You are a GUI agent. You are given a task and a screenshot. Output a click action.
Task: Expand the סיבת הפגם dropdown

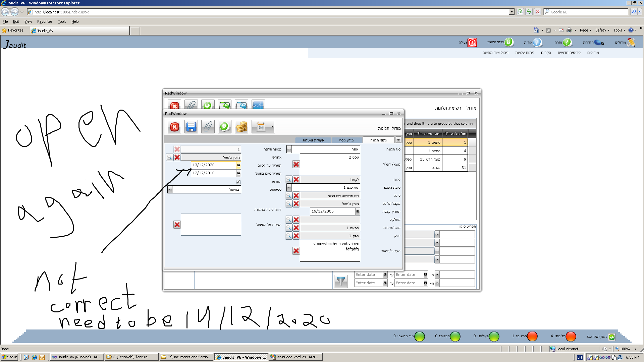click(289, 187)
